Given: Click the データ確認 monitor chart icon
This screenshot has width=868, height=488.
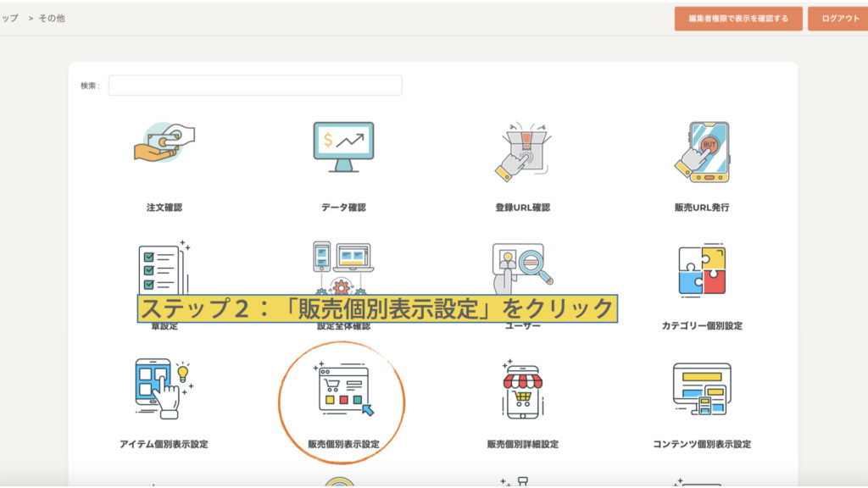Looking at the screenshot, I should [x=342, y=147].
